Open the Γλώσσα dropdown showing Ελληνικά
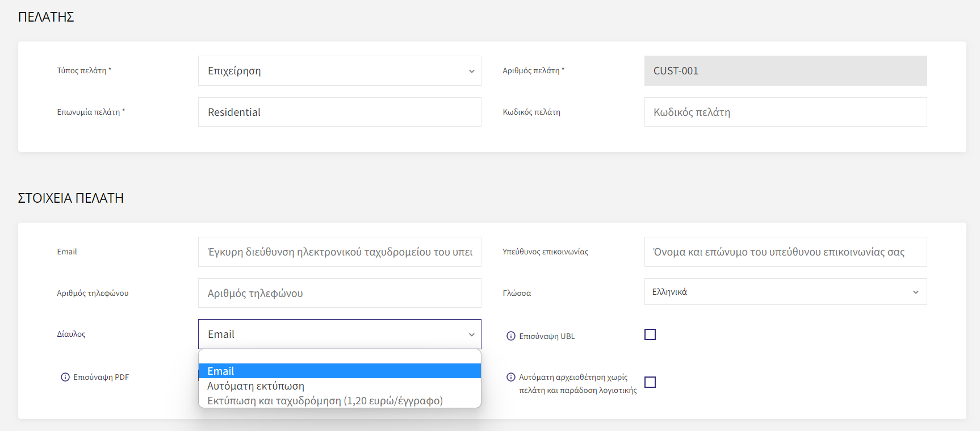The height and width of the screenshot is (431, 980). click(785, 292)
